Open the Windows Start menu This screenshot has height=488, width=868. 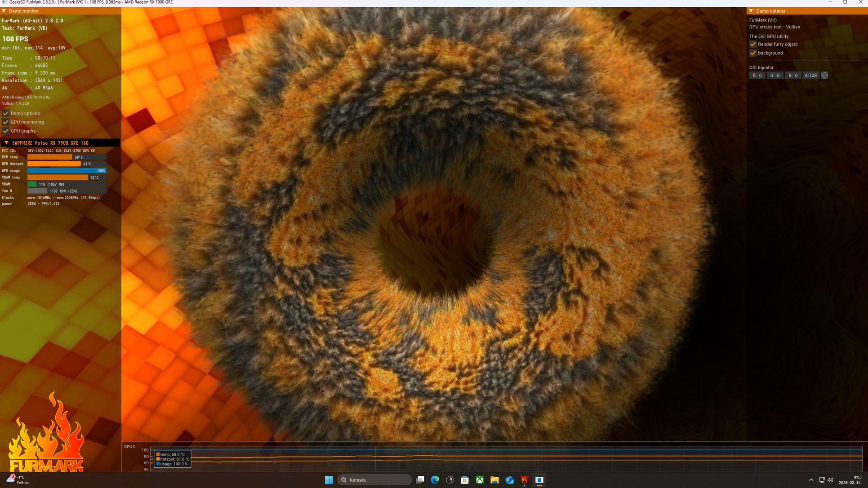329,480
